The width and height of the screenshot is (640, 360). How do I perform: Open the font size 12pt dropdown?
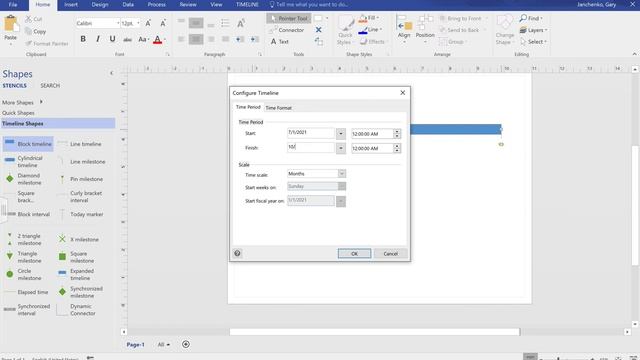[x=138, y=23]
